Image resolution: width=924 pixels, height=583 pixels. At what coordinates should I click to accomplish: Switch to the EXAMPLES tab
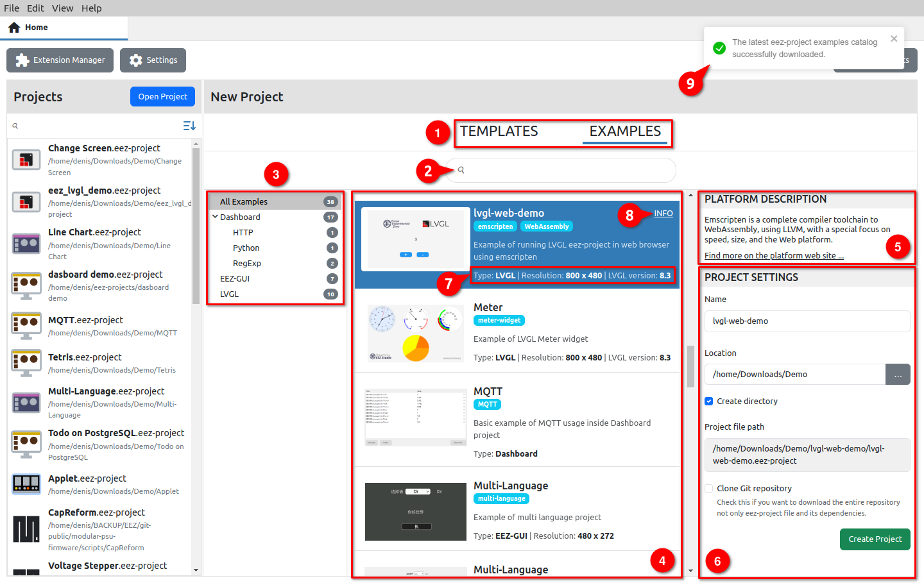pyautogui.click(x=625, y=131)
